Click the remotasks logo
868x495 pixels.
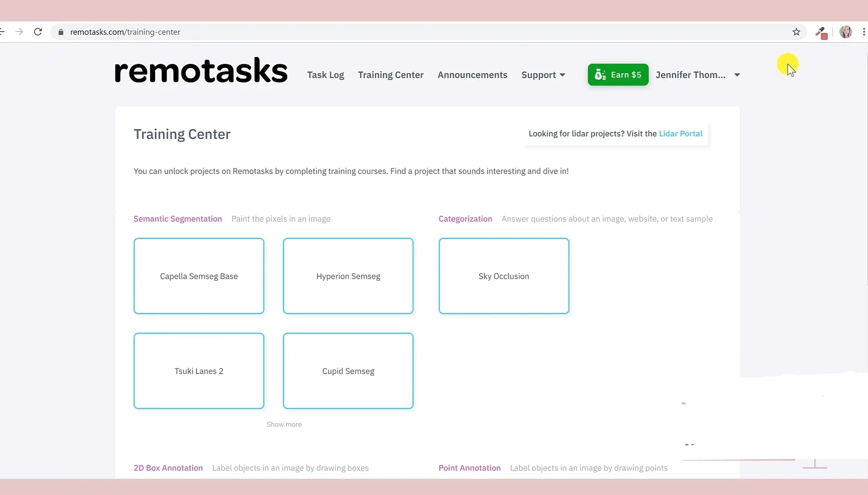point(201,71)
